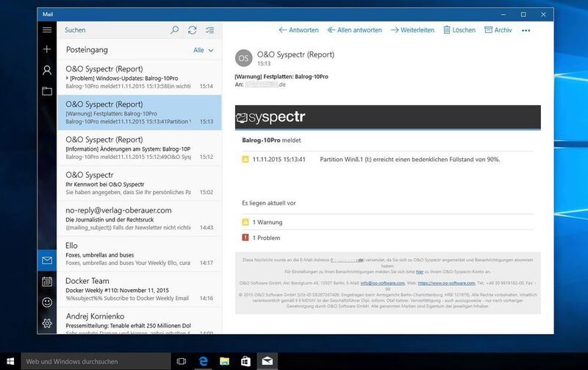Open the accounts person icon
This screenshot has height=370, width=588.
pos(47,70)
